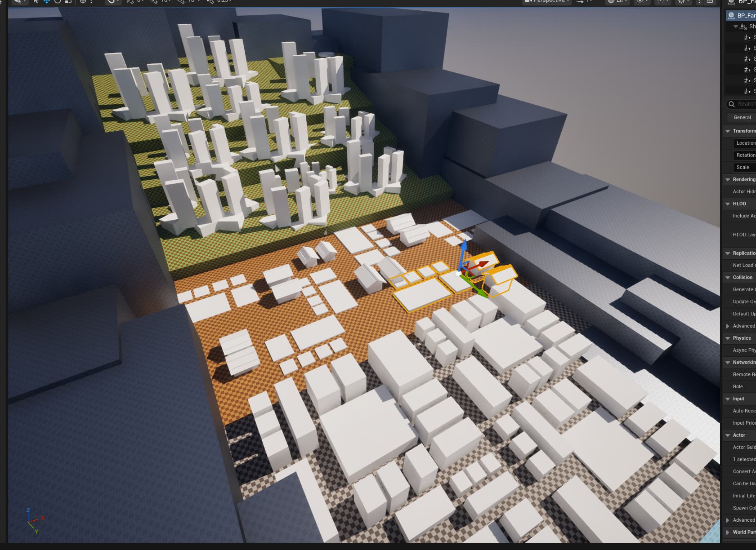
Task: Open the Show flags eye dropdown
Action: point(642,2)
